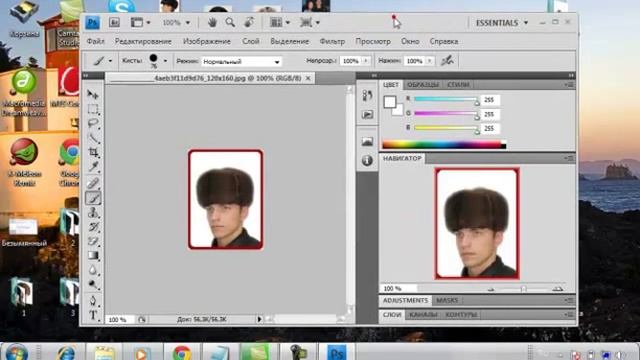The height and width of the screenshot is (360, 640).
Task: Open the Фильтр menu
Action: [332, 42]
